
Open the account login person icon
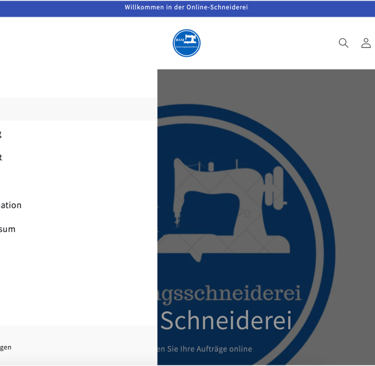point(366,43)
